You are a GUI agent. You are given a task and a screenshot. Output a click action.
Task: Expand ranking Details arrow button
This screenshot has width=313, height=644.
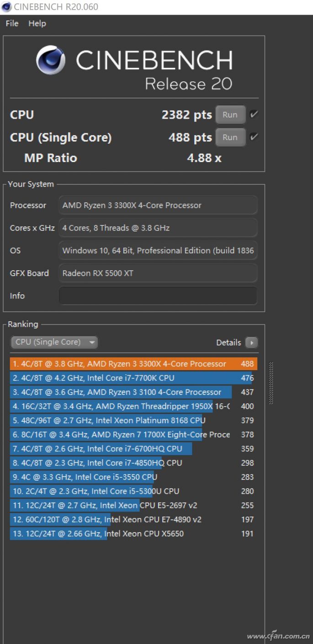pos(251,342)
